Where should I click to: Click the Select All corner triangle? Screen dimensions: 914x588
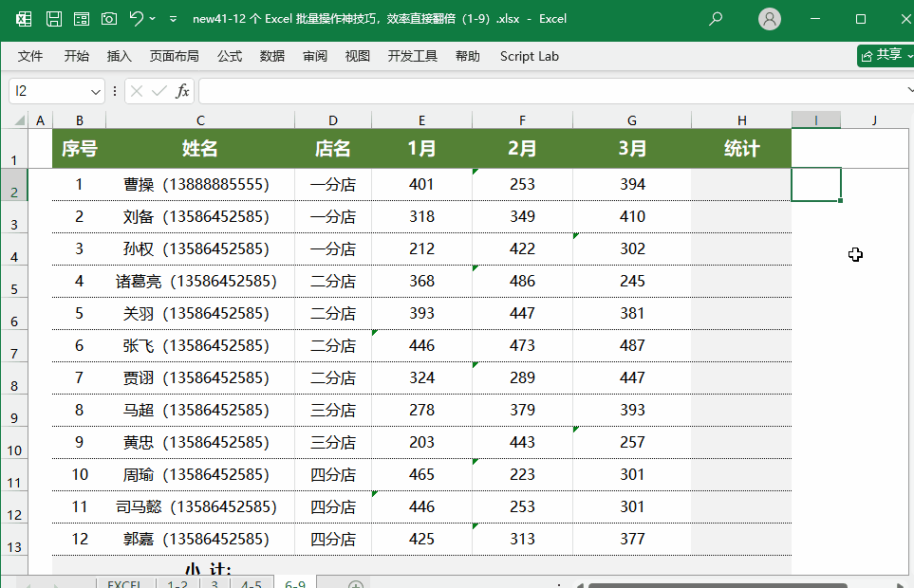20,119
